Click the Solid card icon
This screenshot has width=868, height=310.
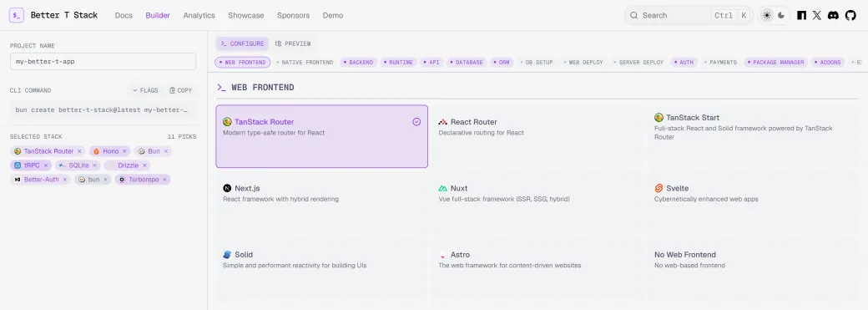click(227, 255)
